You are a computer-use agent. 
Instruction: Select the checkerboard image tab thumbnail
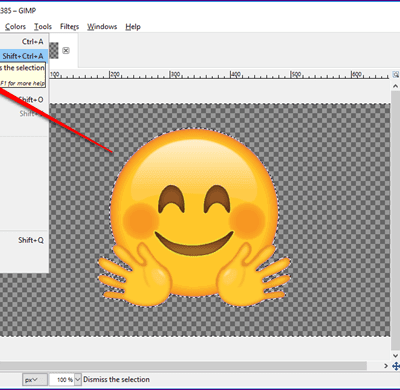pyautogui.click(x=54, y=51)
